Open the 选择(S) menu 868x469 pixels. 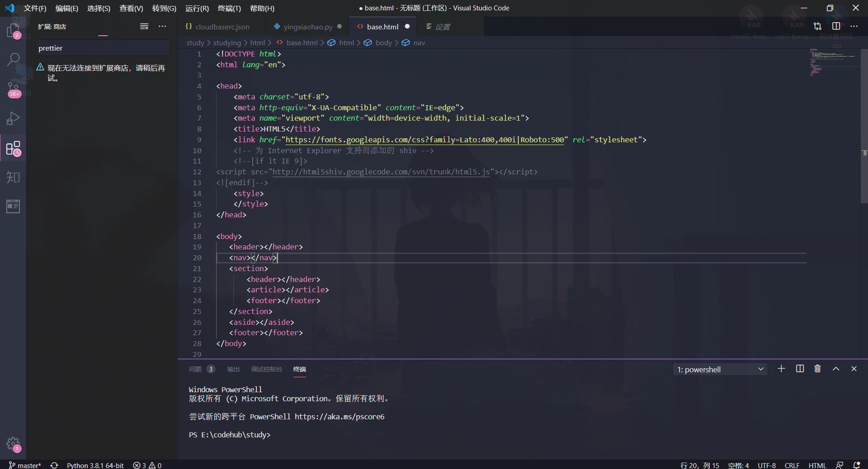(x=99, y=8)
